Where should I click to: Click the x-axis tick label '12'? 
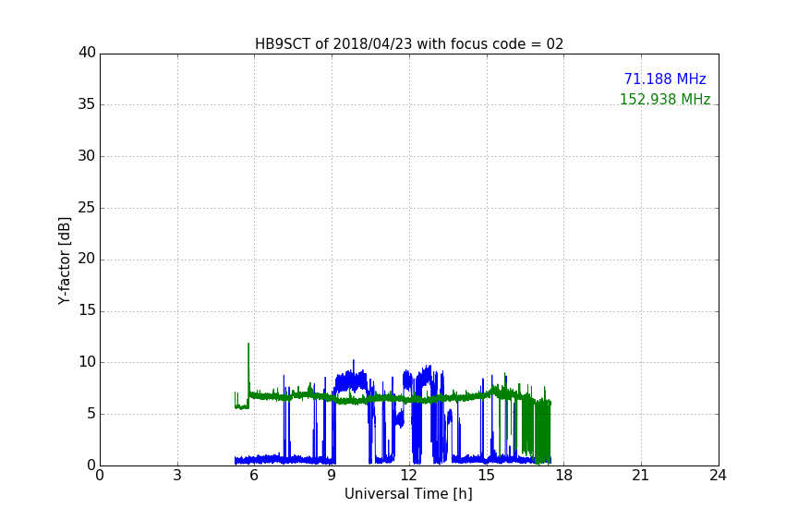click(x=408, y=476)
